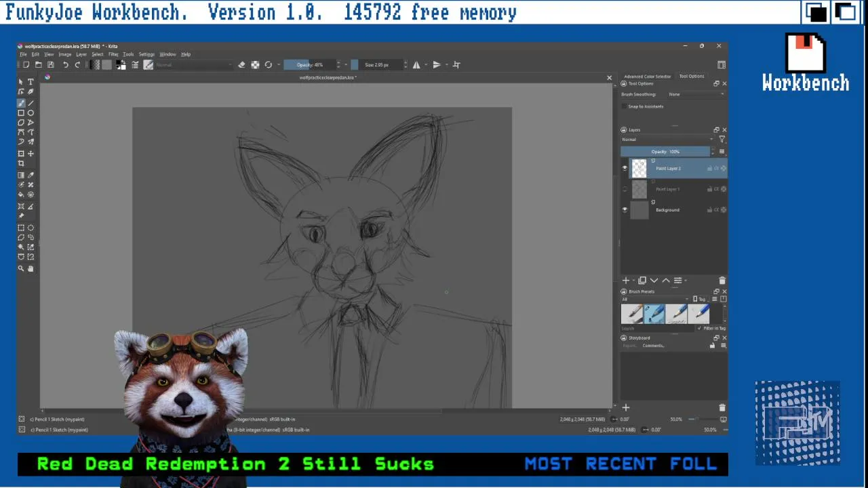Image resolution: width=868 pixels, height=488 pixels.
Task: Switch to the Tool Options tab
Action: 692,76
